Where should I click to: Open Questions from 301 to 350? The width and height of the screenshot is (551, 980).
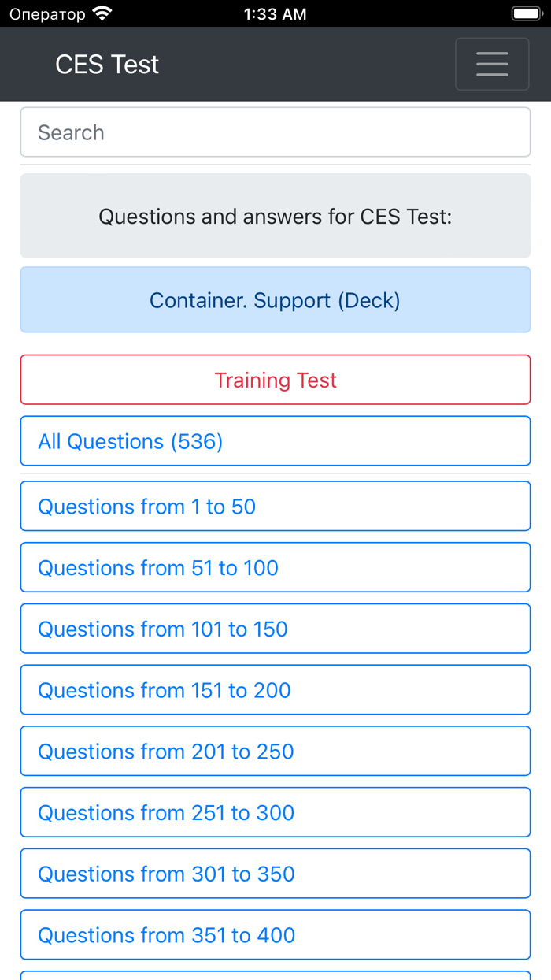point(275,874)
